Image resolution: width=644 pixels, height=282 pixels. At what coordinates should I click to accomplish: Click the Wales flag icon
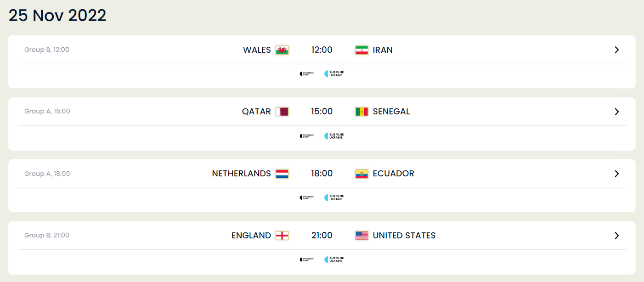point(282,50)
